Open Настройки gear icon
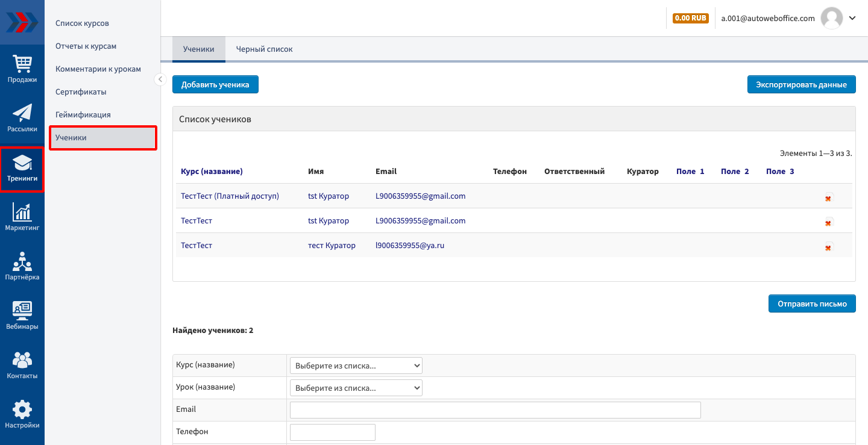This screenshot has height=445, width=868. tap(22, 414)
